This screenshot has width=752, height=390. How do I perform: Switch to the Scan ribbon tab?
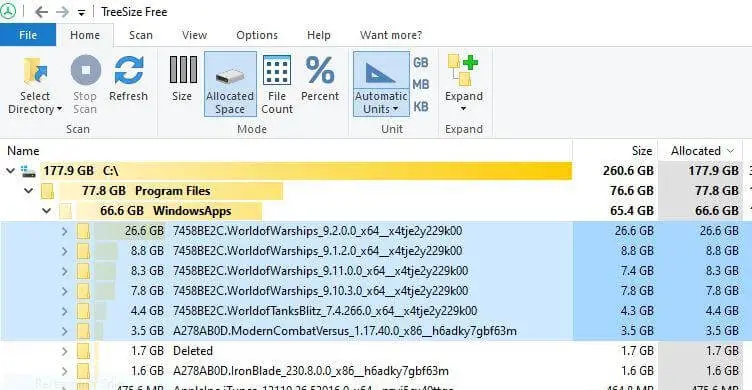tap(141, 35)
